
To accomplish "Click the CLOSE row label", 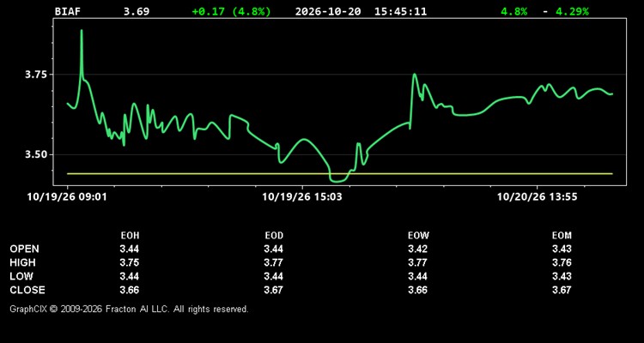I will 27,290.
